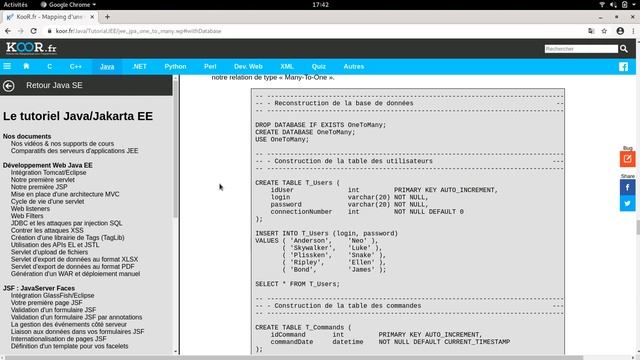Open Intégration GlassFish/Eclipse link
640x360 pixels.
click(53, 296)
